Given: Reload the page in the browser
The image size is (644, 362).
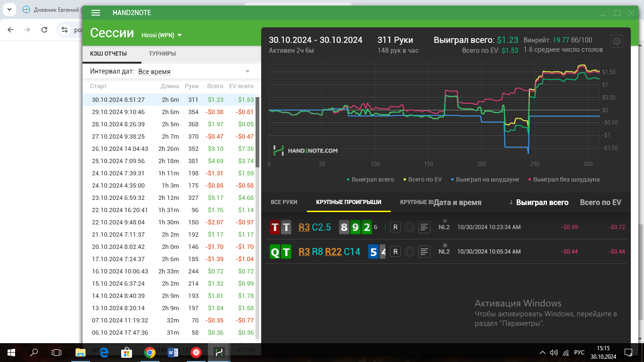Looking at the screenshot, I should coord(44,30).
